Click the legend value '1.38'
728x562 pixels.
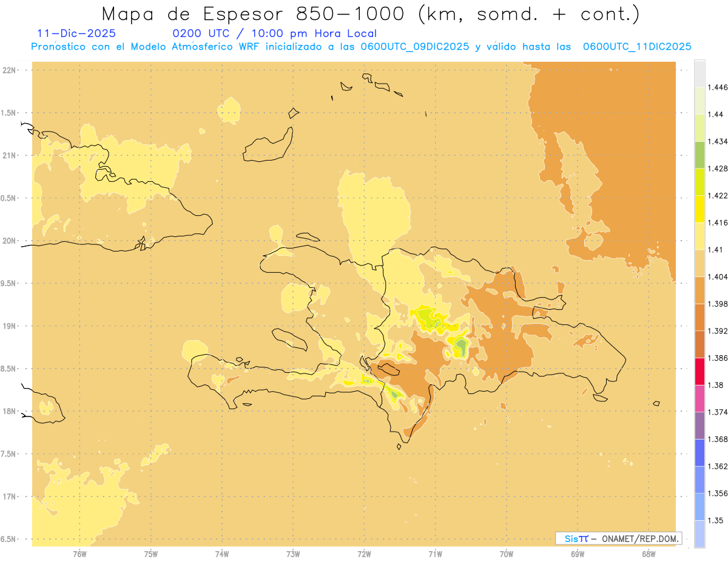pos(716,385)
